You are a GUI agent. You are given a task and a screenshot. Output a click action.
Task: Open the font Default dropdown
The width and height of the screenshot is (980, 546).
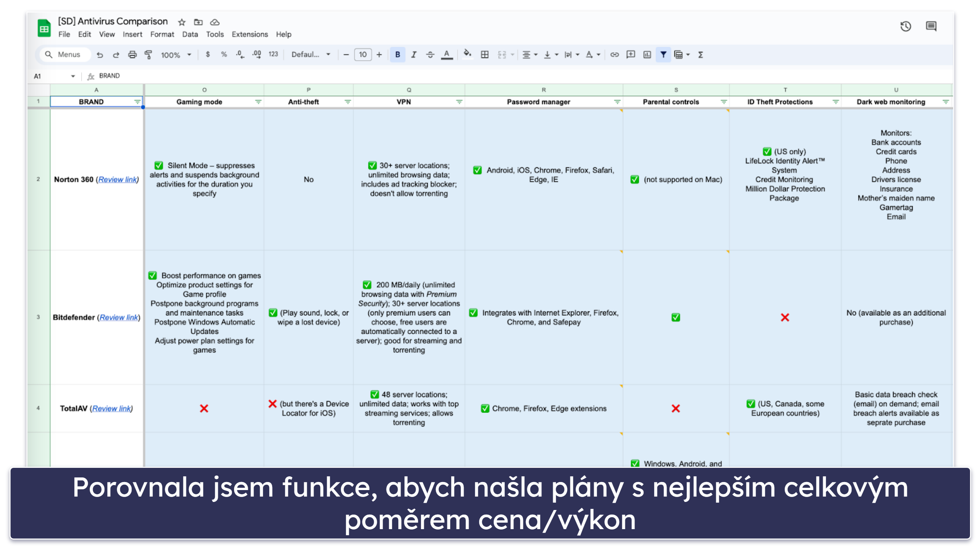[311, 55]
